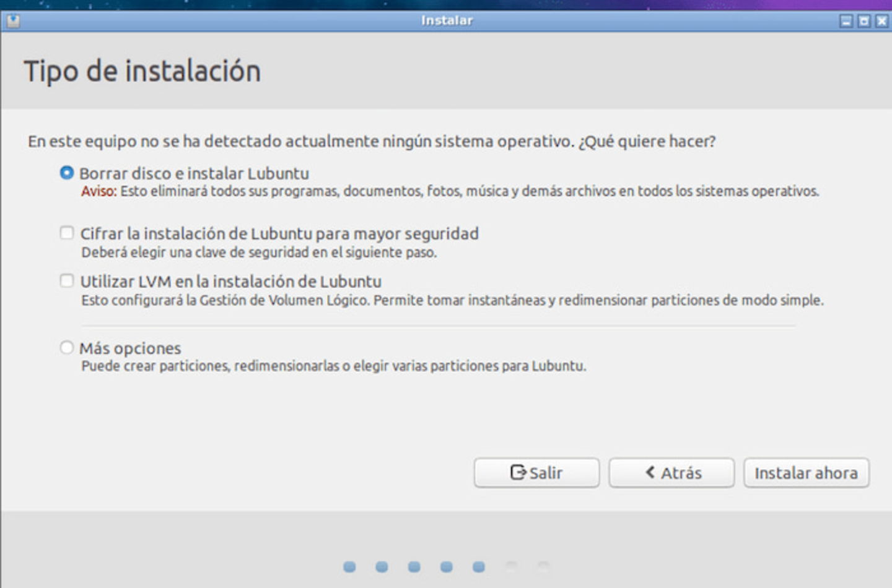Click 'Instalar ahora' to start installing
Screen dimensions: 892x588
point(806,473)
